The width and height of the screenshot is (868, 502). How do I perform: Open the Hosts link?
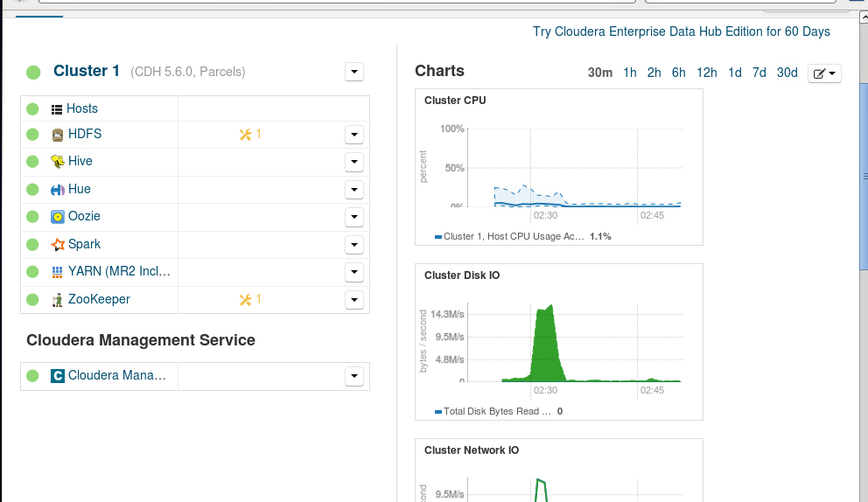[x=82, y=108]
